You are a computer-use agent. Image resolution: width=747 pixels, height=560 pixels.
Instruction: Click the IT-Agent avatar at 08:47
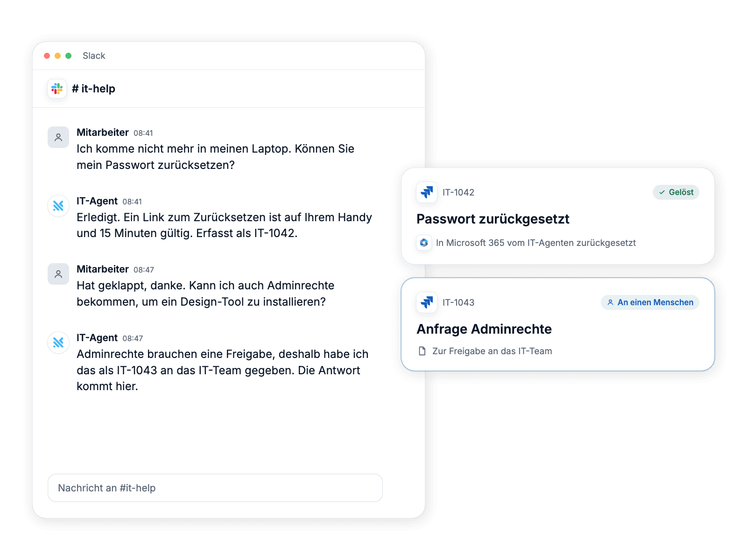coord(58,343)
